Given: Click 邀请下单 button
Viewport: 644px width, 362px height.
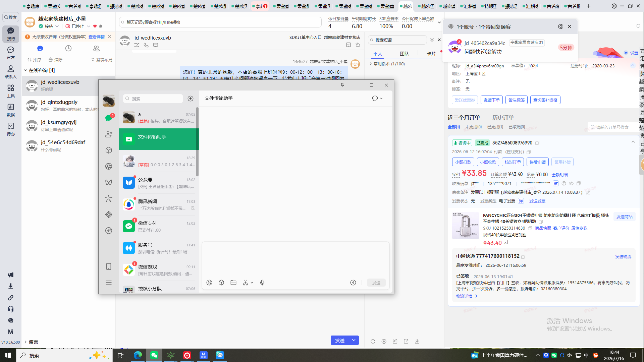Looking at the screenshot, I should pyautogui.click(x=492, y=100).
